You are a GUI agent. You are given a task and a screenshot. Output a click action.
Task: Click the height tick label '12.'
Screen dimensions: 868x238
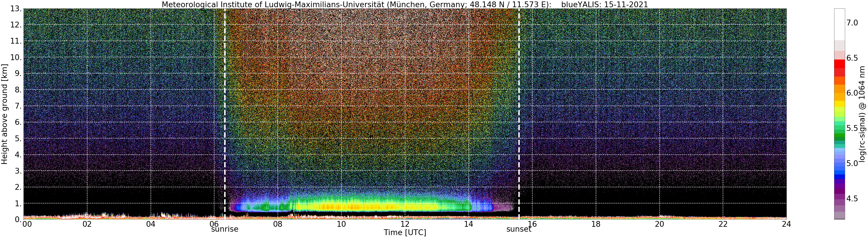click(16, 25)
